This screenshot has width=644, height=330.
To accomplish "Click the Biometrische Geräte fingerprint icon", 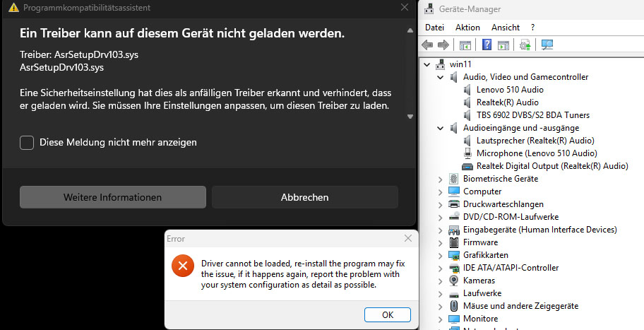I will pyautogui.click(x=454, y=179).
